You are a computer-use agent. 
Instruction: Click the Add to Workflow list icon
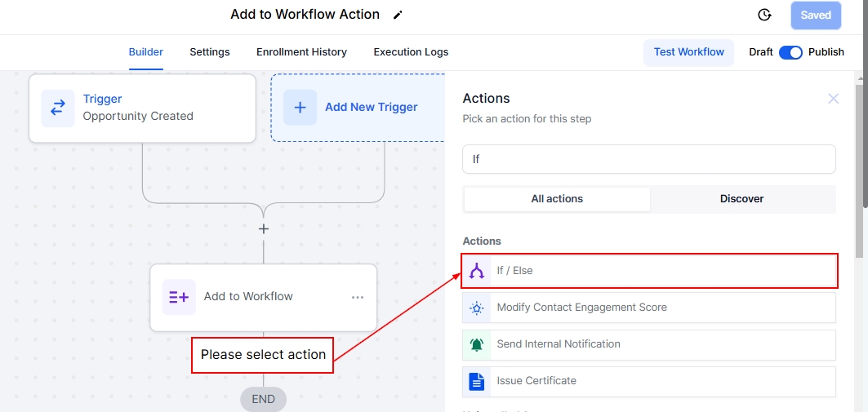coord(179,297)
